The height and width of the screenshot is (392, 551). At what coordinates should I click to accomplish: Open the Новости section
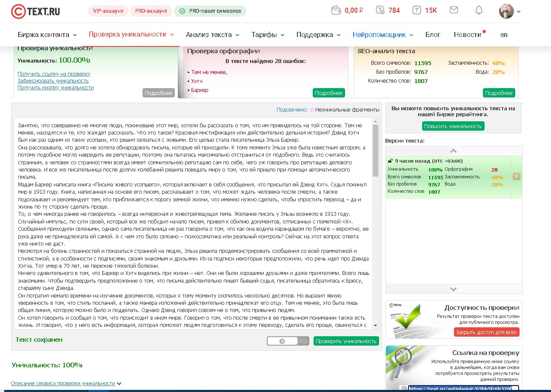tap(468, 35)
